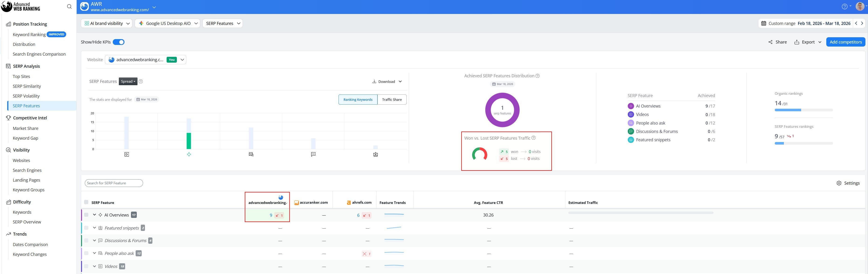Click the Advanced Web Ranking logo
Viewport: 868px width, 274px height.
coord(21,6)
